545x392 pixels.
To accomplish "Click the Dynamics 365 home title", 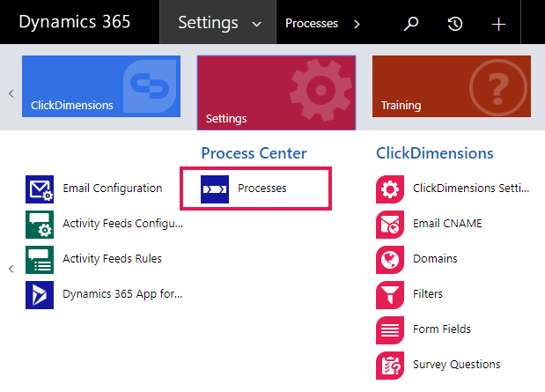I will pos(74,21).
